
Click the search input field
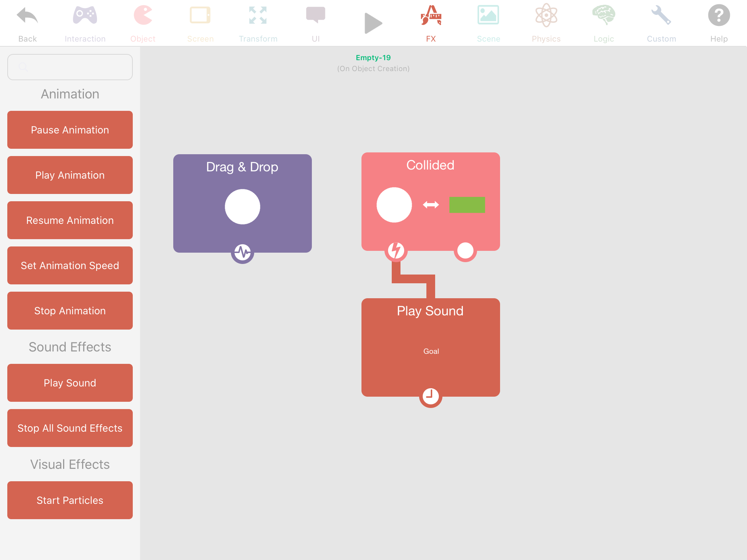tap(70, 67)
